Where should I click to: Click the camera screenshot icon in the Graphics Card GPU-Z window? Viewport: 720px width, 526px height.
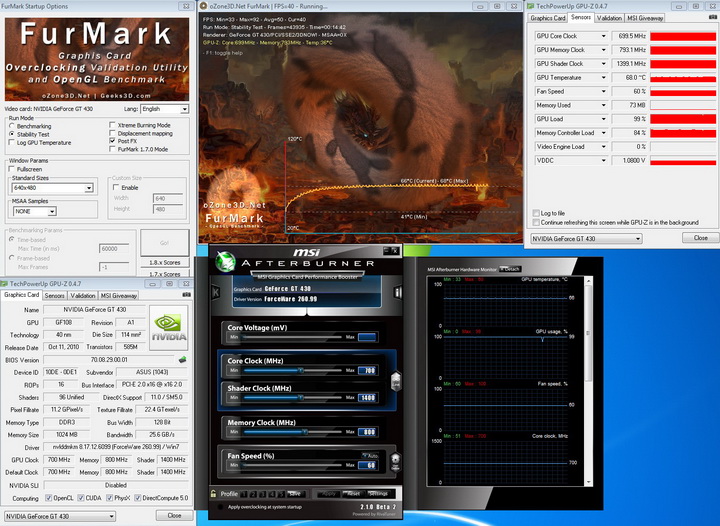[186, 295]
